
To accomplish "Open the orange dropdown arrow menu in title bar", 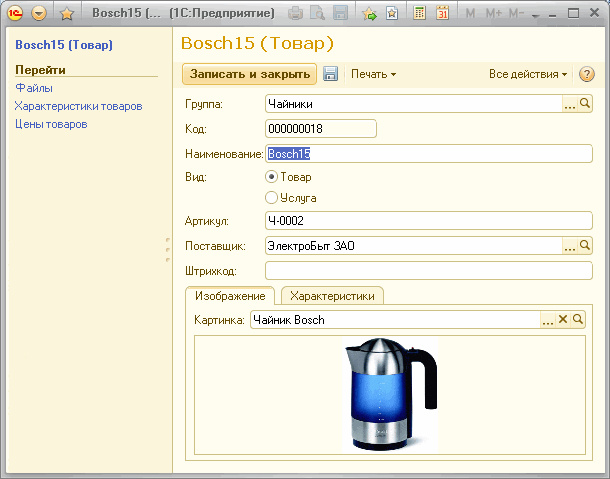I will point(39,14).
